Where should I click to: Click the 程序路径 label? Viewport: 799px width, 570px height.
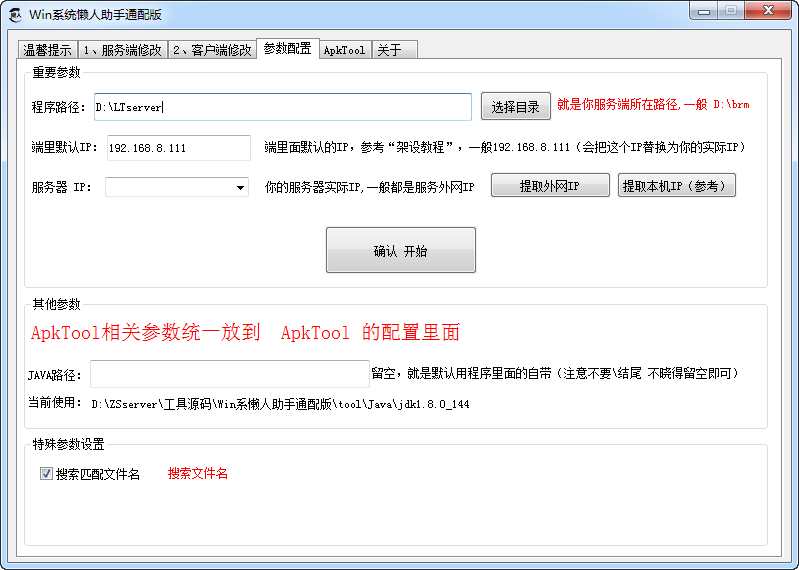[x=59, y=107]
